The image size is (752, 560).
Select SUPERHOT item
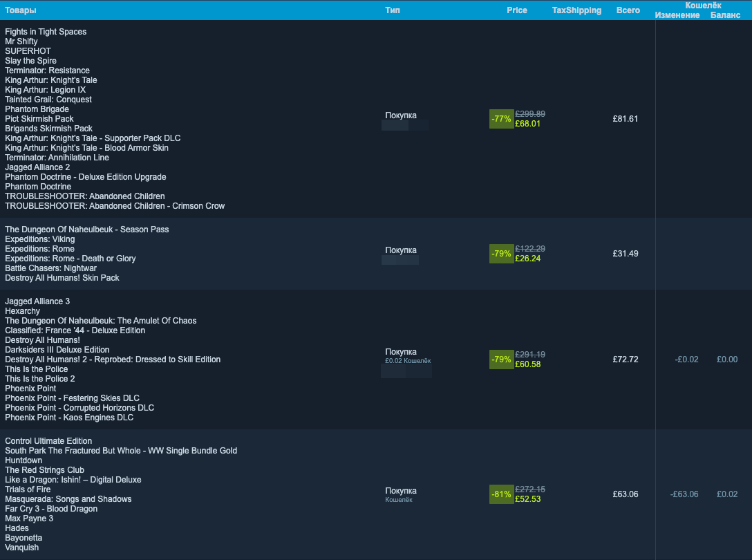(28, 51)
